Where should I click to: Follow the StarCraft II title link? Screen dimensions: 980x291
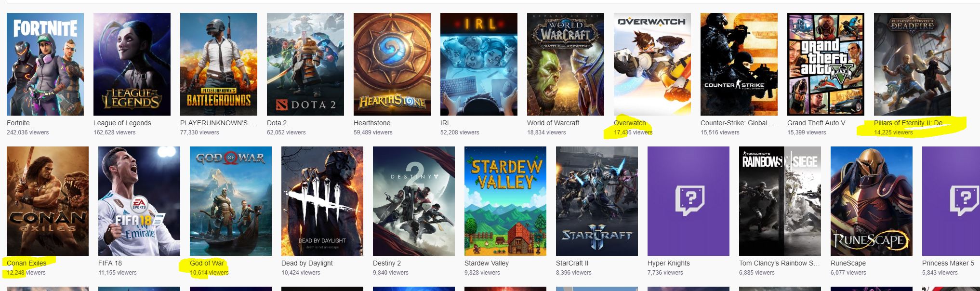[572, 263]
